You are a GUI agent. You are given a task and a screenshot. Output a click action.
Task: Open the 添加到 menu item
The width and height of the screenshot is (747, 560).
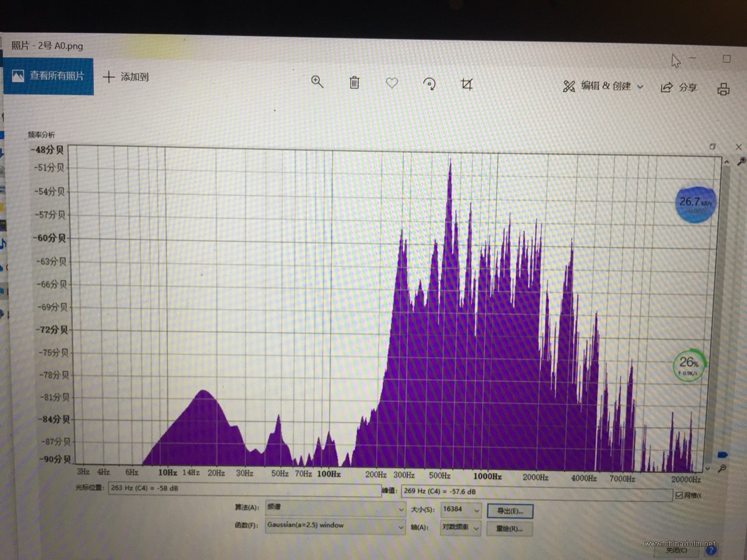[x=126, y=77]
